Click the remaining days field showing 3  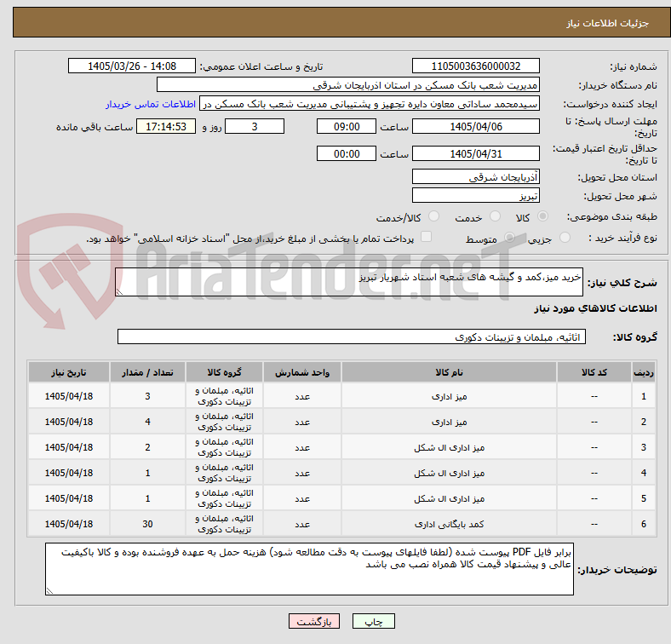255,126
